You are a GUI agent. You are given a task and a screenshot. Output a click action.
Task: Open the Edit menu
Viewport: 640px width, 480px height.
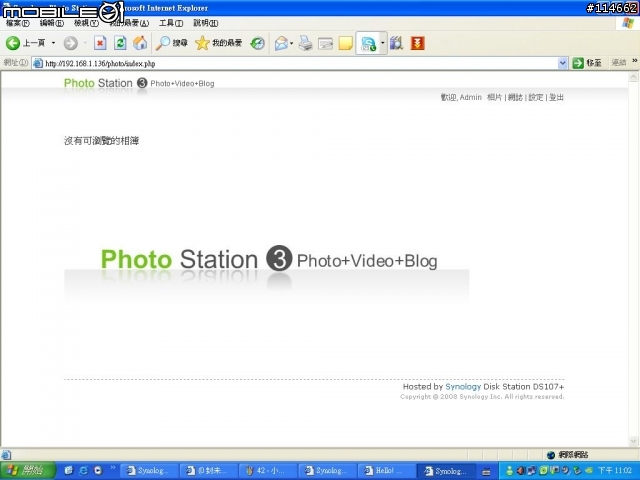tap(51, 23)
